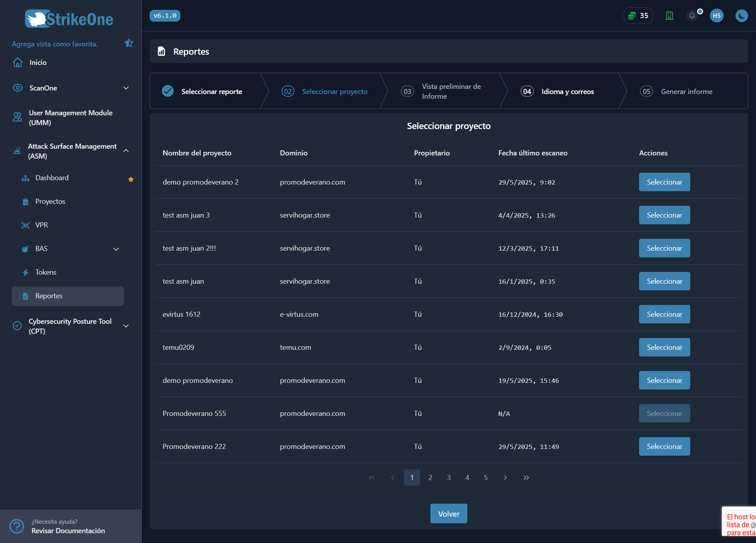The width and height of the screenshot is (756, 543).
Task: Go to pagination page 5
Action: pyautogui.click(x=486, y=477)
